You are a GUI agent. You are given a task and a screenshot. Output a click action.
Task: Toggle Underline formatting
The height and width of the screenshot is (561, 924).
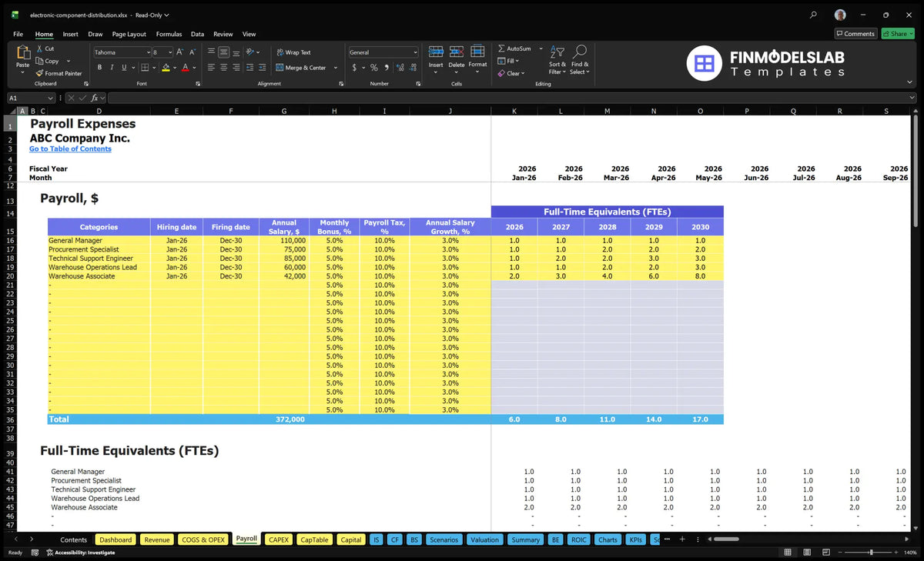pos(125,68)
